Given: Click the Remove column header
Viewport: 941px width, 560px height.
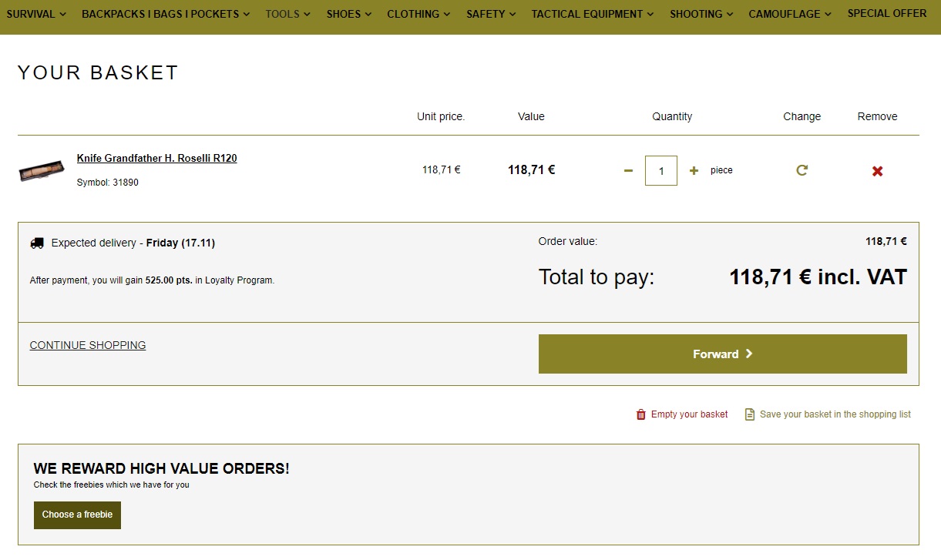Looking at the screenshot, I should [x=877, y=116].
